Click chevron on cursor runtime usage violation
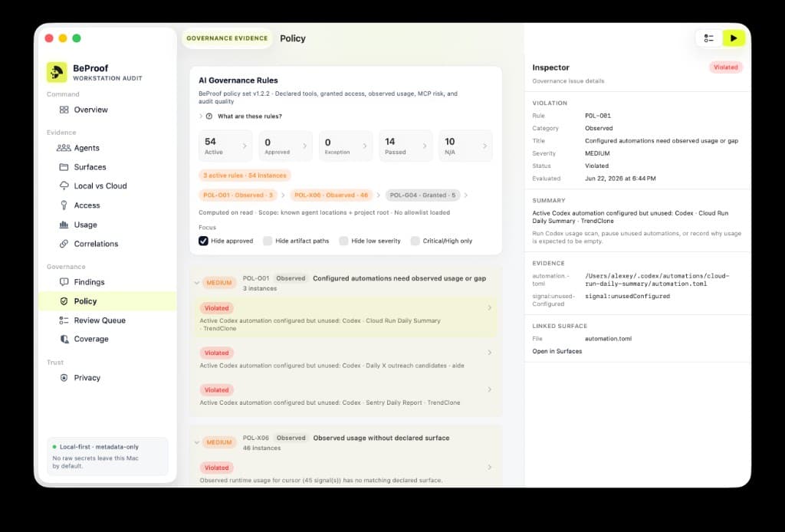 pos(490,467)
